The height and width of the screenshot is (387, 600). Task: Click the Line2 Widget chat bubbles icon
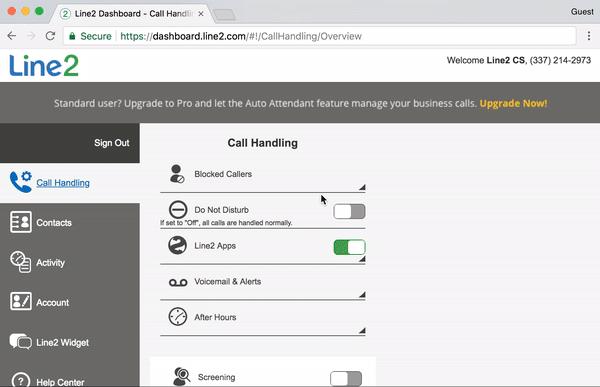pyautogui.click(x=21, y=341)
